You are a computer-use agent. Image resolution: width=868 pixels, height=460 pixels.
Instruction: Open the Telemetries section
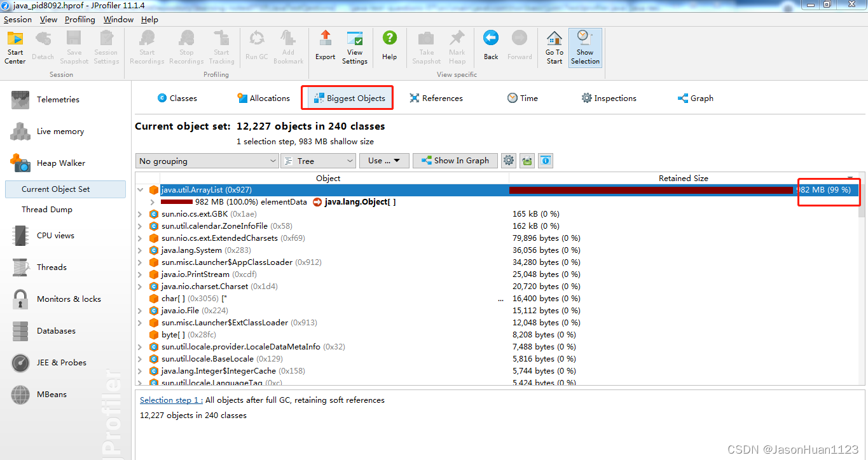pyautogui.click(x=58, y=99)
